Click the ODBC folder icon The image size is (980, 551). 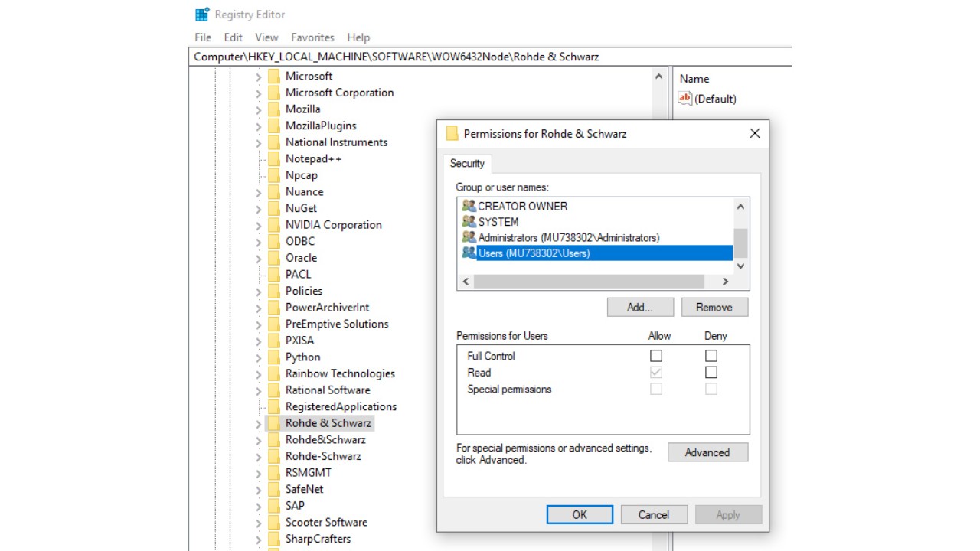274,241
